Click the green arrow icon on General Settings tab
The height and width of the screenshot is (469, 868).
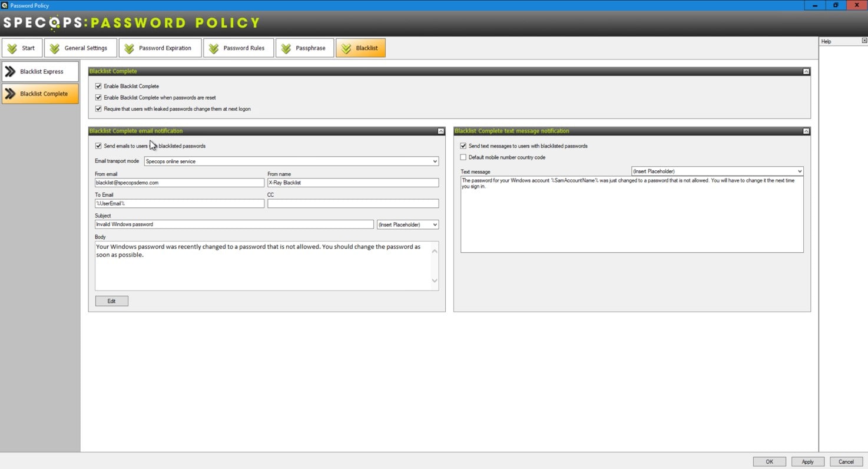(x=55, y=48)
